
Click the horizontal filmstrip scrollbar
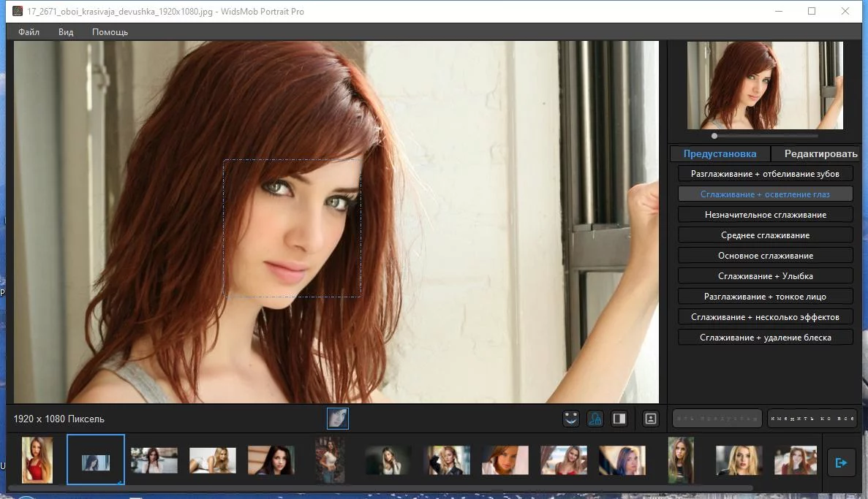click(382, 488)
